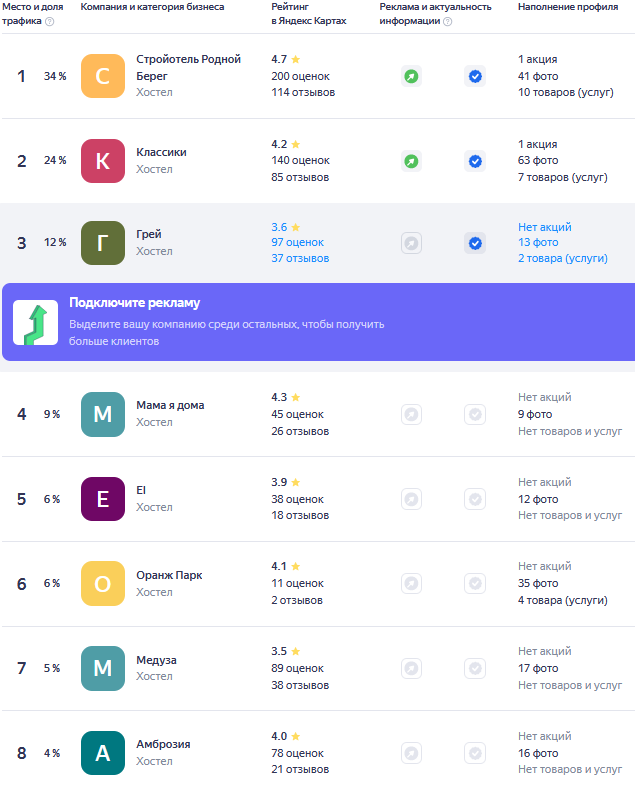Select company name 'Стройотель Родной Берег'
635x795 pixels.
(188, 67)
